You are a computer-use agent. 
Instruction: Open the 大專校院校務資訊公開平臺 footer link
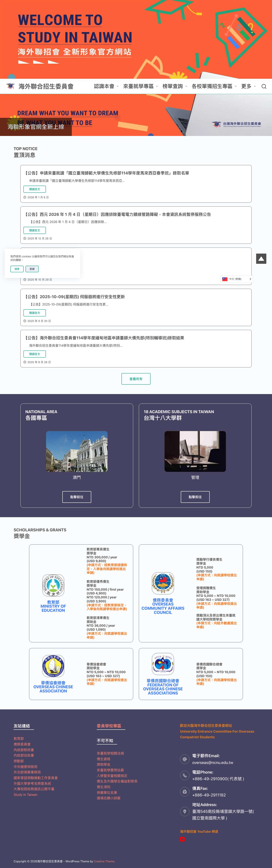coord(34,789)
